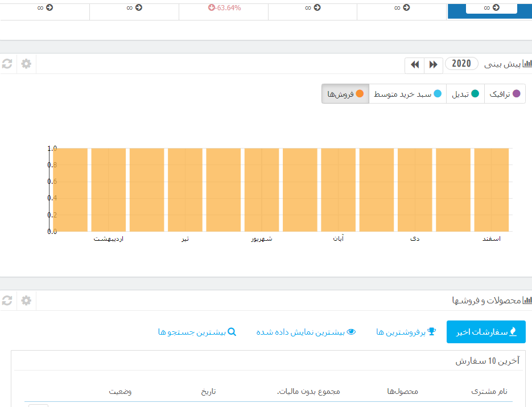Click orange swatch of فروش‌ها legend
This screenshot has width=532, height=407.
pos(360,94)
